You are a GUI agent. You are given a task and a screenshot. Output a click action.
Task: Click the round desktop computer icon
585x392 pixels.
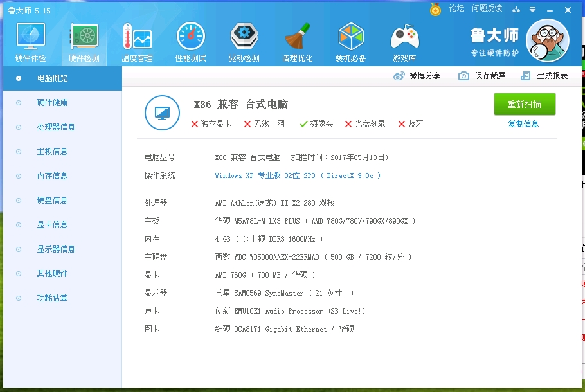[162, 112]
